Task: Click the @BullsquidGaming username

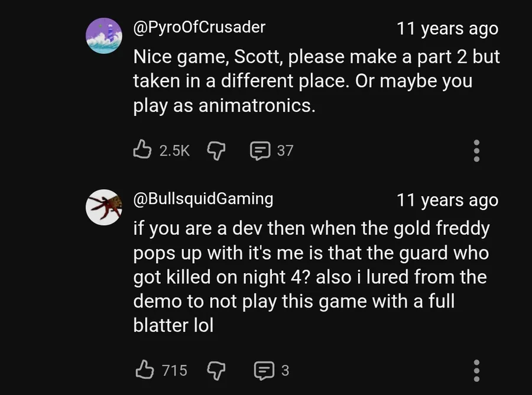Action: (x=203, y=199)
